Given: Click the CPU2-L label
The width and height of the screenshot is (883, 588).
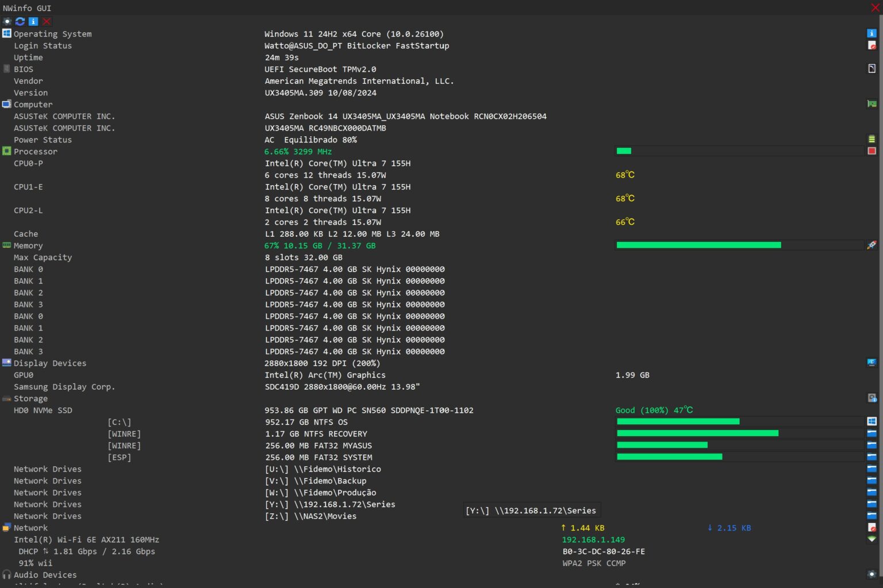Looking at the screenshot, I should point(28,210).
